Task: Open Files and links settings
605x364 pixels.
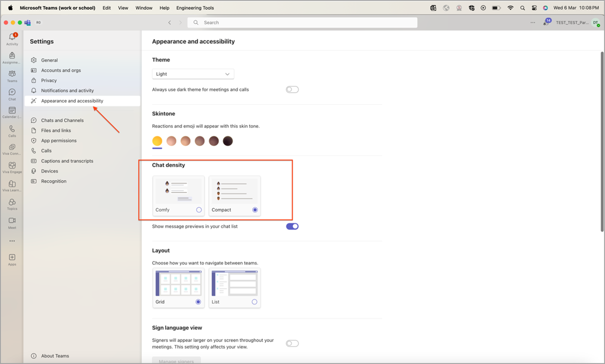Action: pyautogui.click(x=82, y=131)
